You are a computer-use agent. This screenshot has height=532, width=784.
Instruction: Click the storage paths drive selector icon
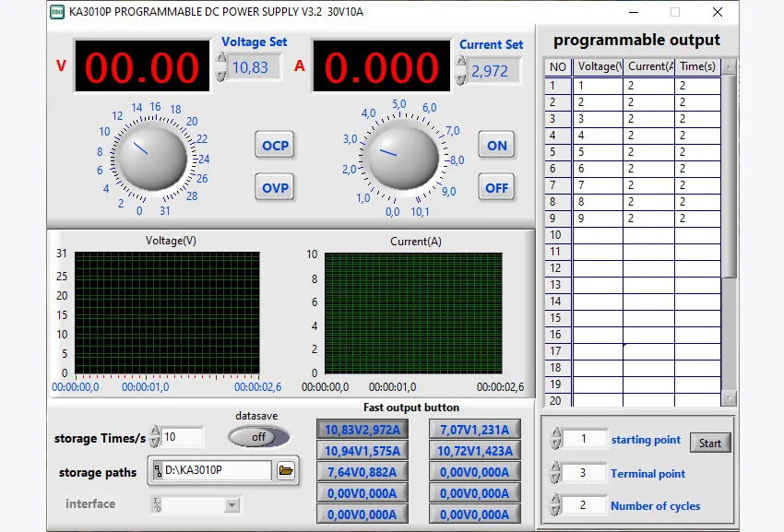pyautogui.click(x=158, y=471)
